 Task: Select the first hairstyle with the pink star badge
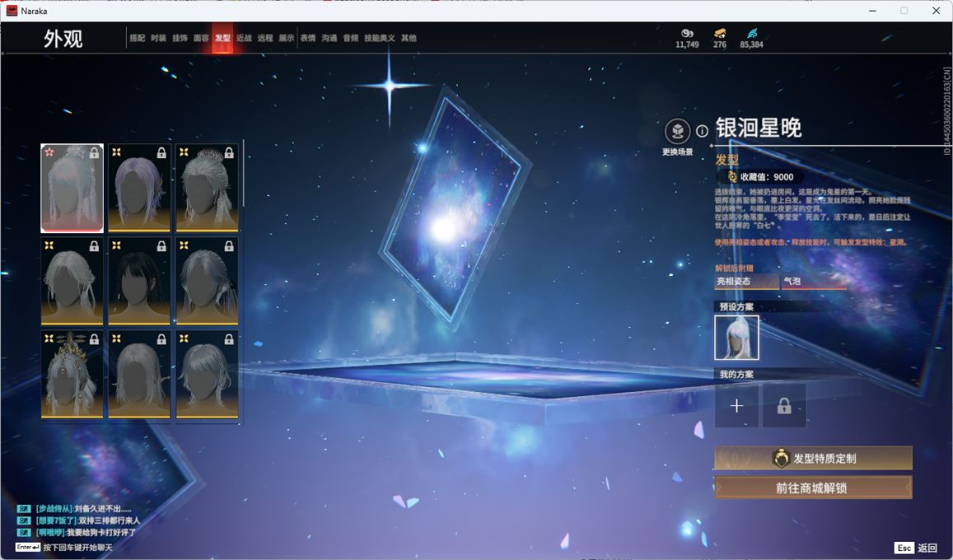(72, 189)
